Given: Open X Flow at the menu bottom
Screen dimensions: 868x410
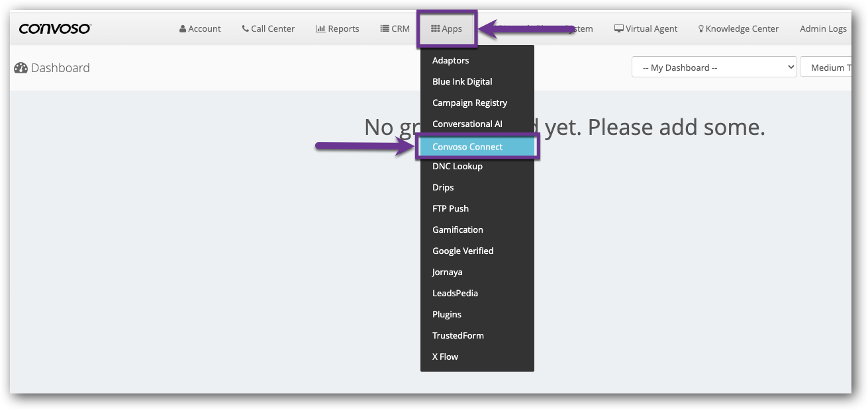Looking at the screenshot, I should (x=445, y=356).
